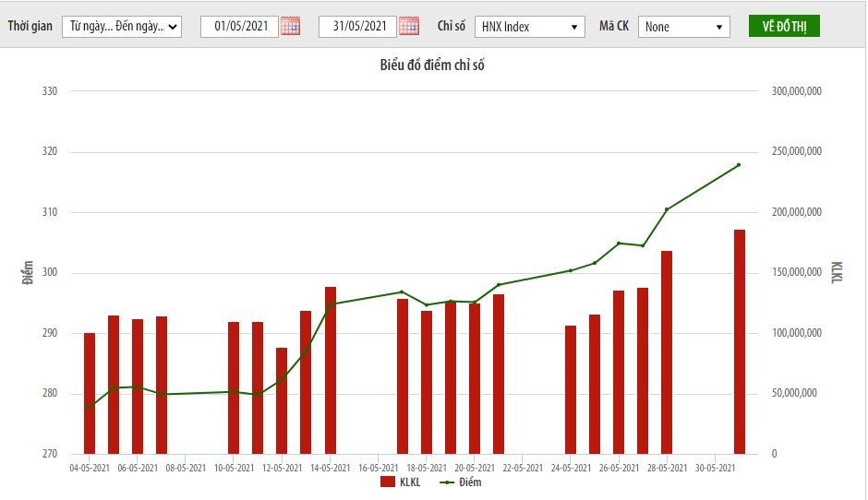Click the green Điểm legend line marker
The width and height of the screenshot is (868, 500).
(x=447, y=482)
